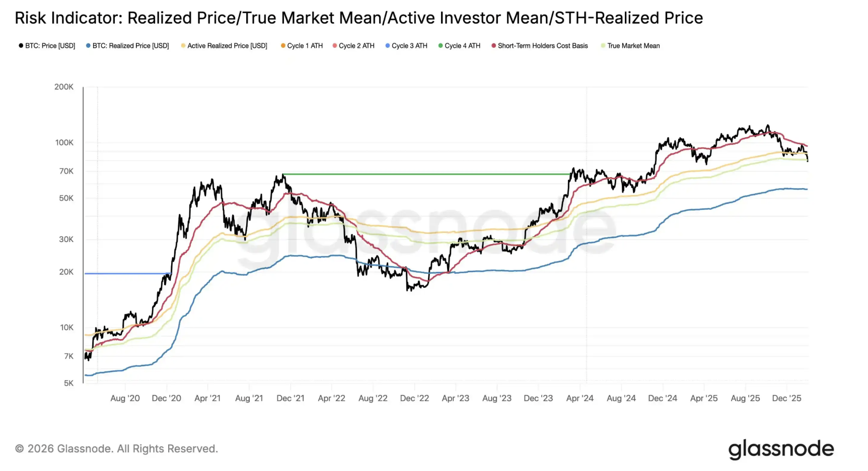Click the green Cycle 4 ATH legend dot
868x471 pixels.
tap(441, 46)
